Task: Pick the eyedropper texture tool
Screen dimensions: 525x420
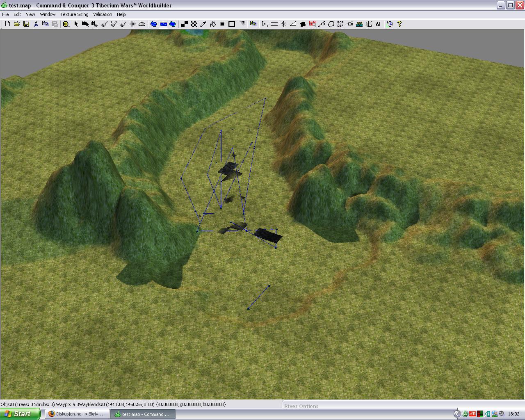Action: [203, 24]
